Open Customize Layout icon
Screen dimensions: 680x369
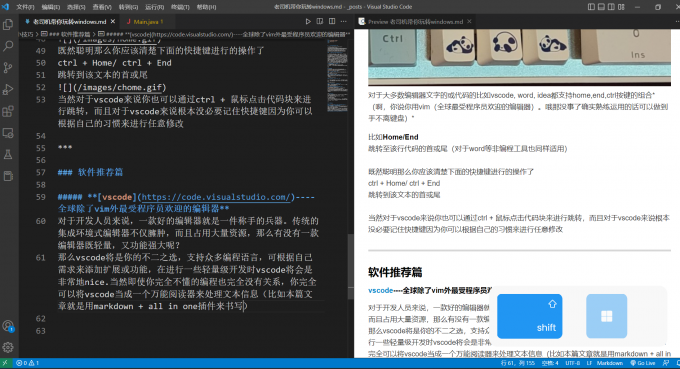621,7
